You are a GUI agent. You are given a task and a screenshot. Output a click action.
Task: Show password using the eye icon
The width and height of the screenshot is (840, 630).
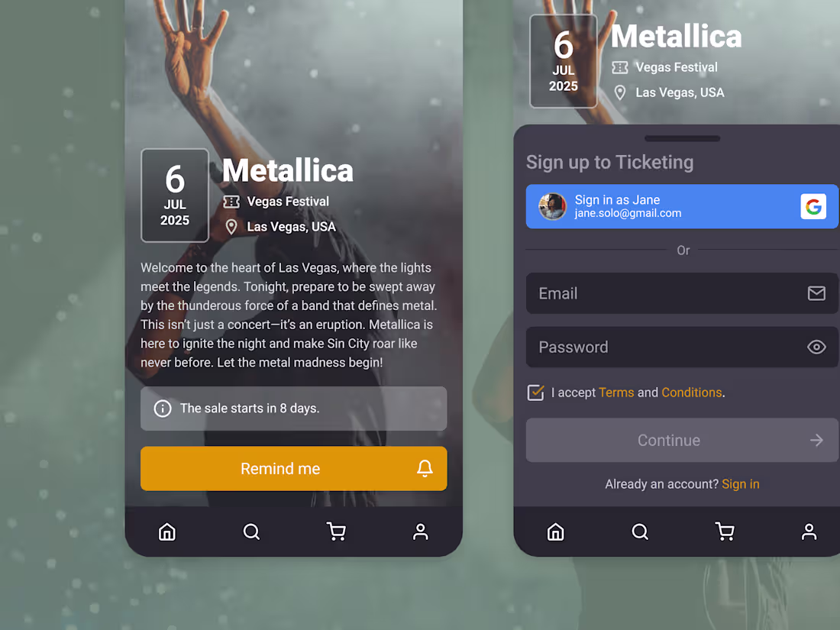point(816,347)
